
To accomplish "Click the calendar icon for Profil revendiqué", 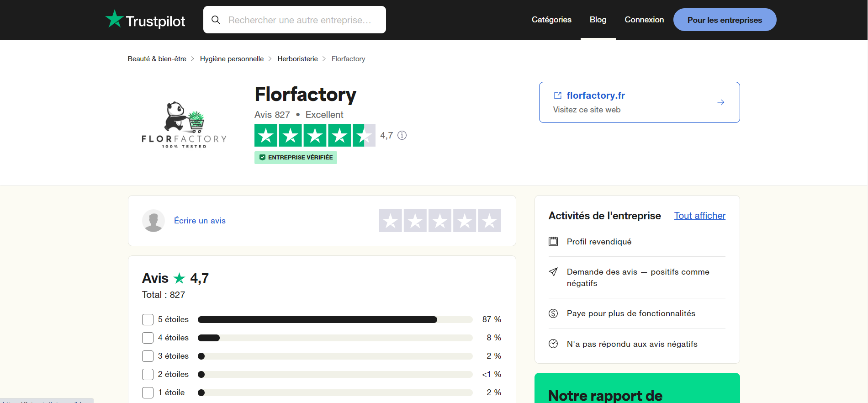I will [x=553, y=241].
